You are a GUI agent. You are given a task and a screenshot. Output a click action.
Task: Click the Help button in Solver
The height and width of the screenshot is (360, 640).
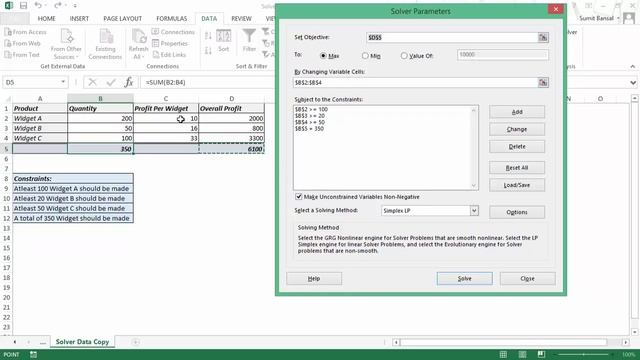tap(314, 278)
